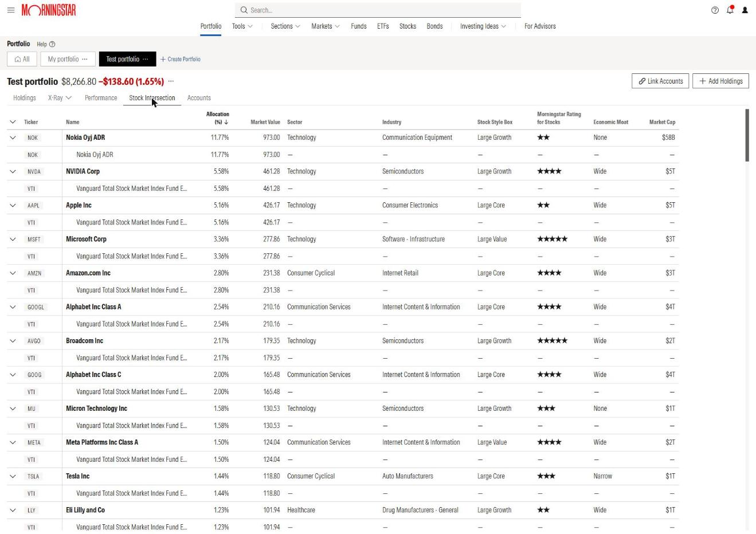This screenshot has height=534, width=756.
Task: Open the Bonds menu item
Action: (434, 26)
